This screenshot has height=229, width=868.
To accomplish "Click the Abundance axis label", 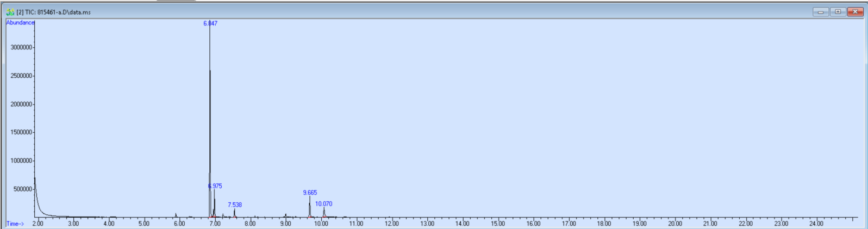I will coord(20,23).
